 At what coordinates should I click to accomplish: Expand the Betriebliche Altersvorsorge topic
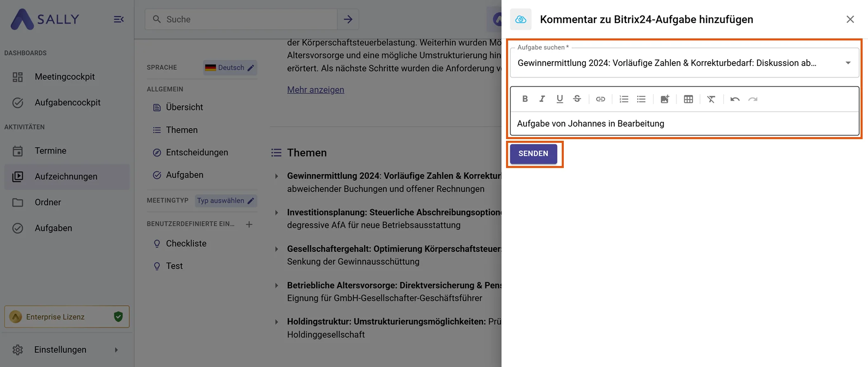pyautogui.click(x=276, y=285)
